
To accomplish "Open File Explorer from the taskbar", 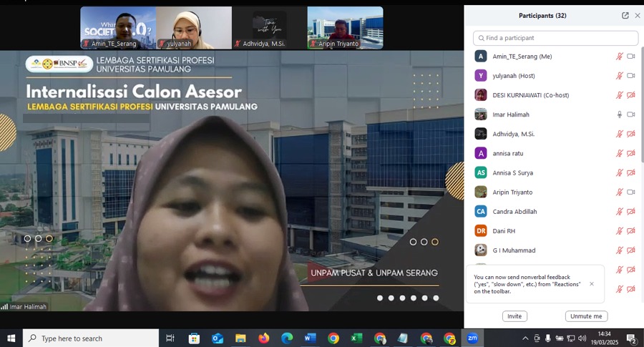I will click(240, 338).
